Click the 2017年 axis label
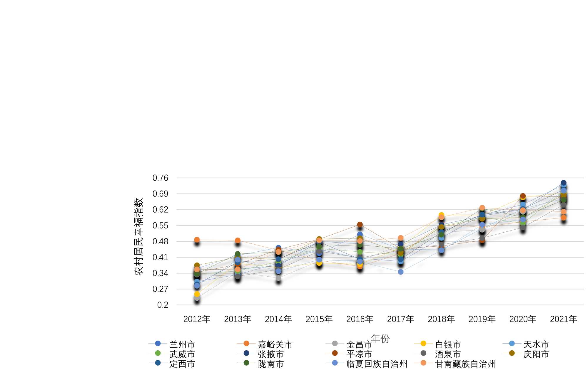Viewport: 588px width, 370px height. click(x=400, y=319)
